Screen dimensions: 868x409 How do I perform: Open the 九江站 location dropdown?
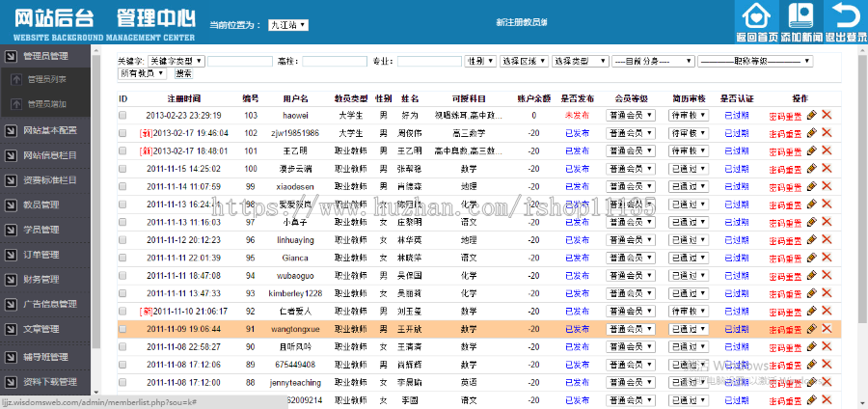tap(287, 25)
